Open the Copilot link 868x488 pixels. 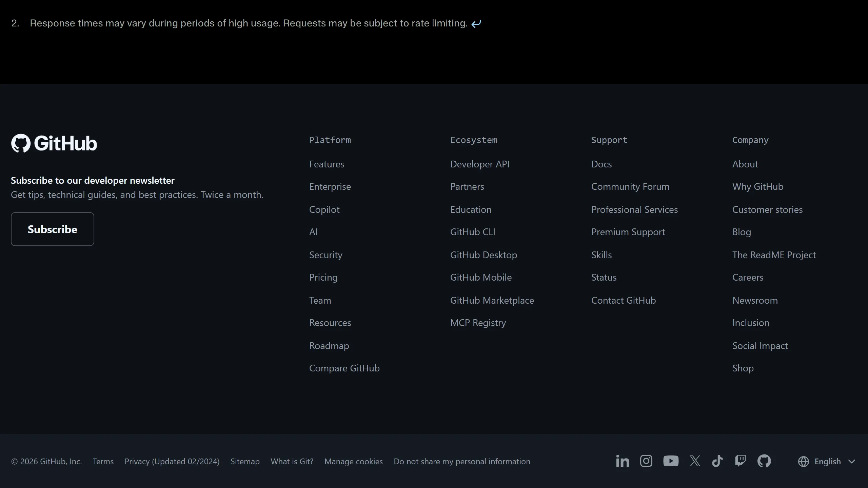tap(324, 209)
